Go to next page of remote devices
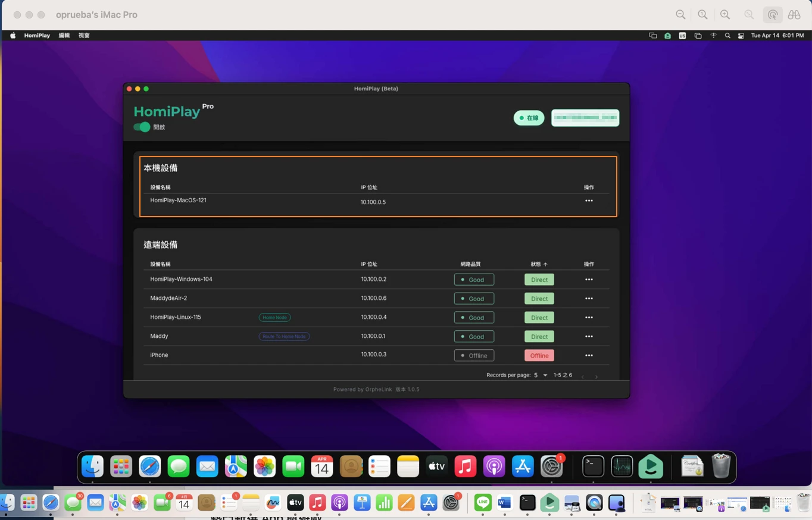The height and width of the screenshot is (520, 812). tap(596, 377)
